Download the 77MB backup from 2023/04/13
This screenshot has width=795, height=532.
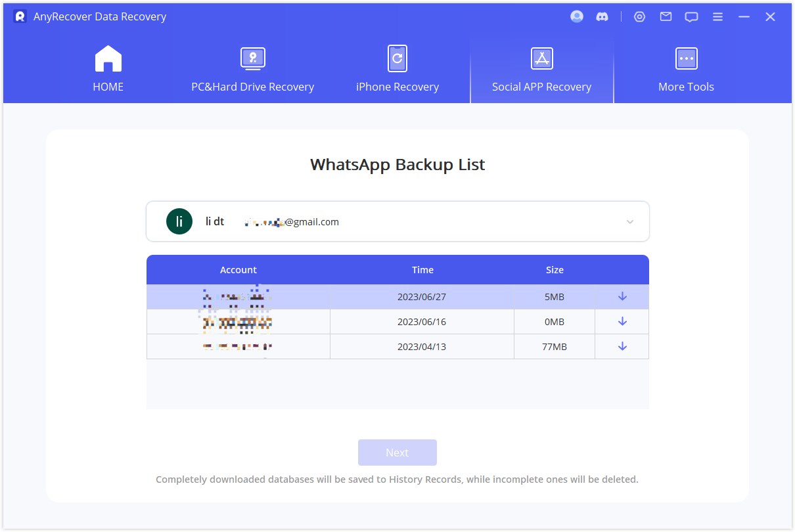tap(621, 346)
